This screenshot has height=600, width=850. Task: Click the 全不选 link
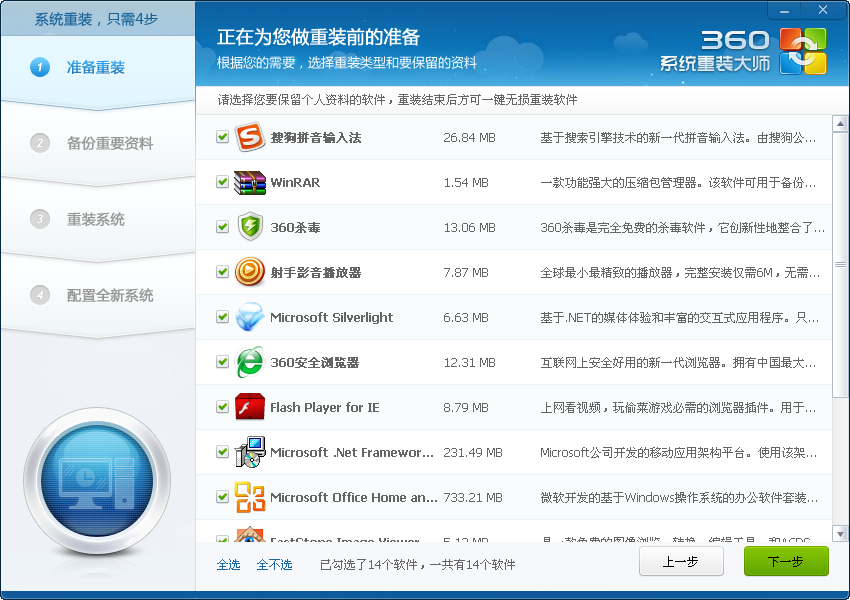click(274, 565)
